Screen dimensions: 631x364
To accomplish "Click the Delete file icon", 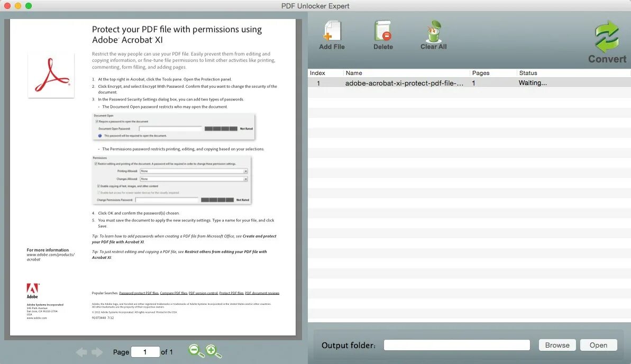I will (383, 31).
